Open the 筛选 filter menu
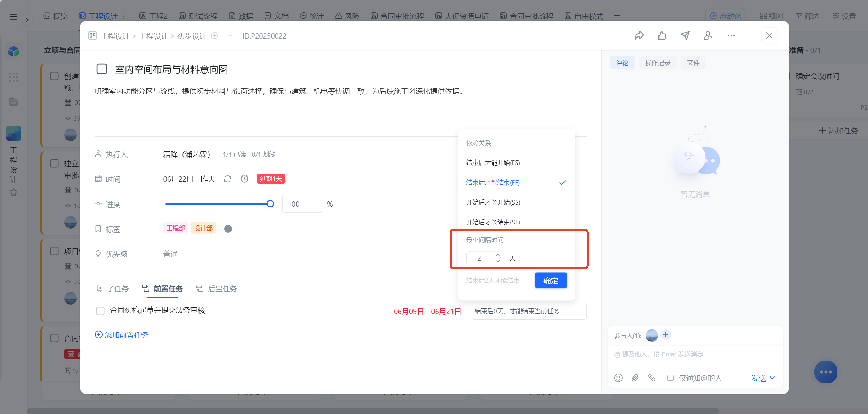Viewport: 868px width, 414px height. point(808,16)
